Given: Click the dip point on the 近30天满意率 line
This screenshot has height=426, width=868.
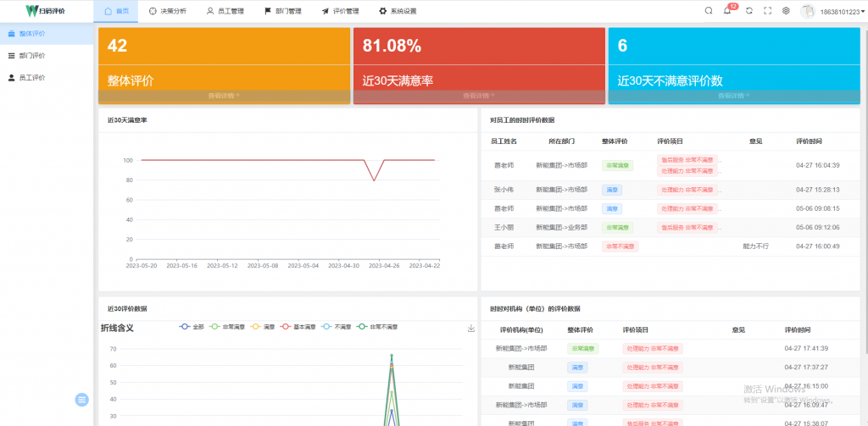Looking at the screenshot, I should pyautogui.click(x=374, y=180).
